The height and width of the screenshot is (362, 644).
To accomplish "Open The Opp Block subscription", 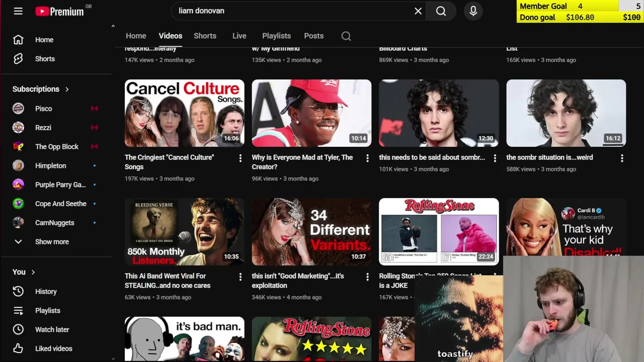I will point(56,147).
